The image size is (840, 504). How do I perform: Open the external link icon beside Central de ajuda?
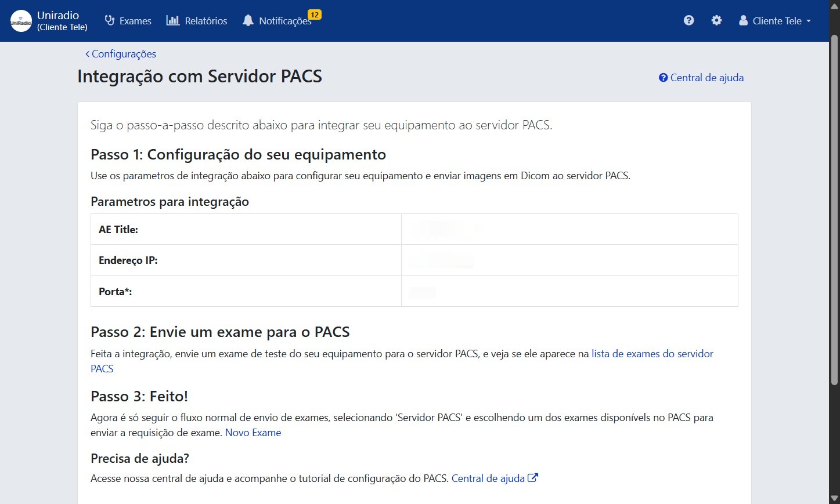[533, 477]
